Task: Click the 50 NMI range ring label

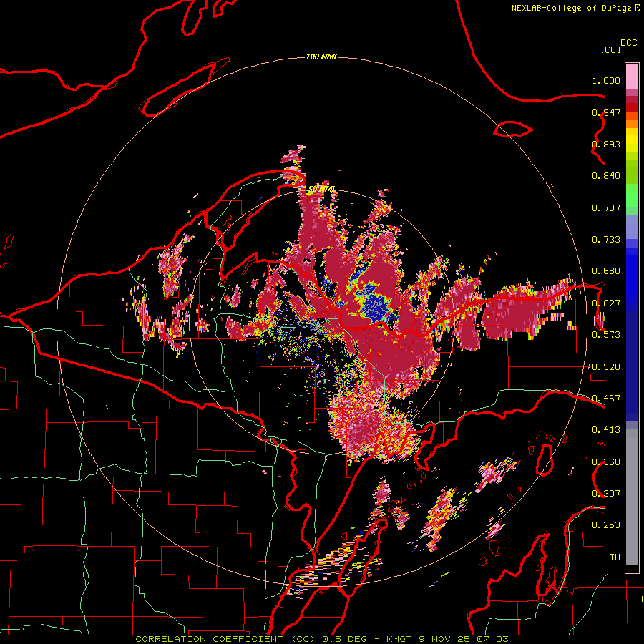Action: click(x=322, y=190)
